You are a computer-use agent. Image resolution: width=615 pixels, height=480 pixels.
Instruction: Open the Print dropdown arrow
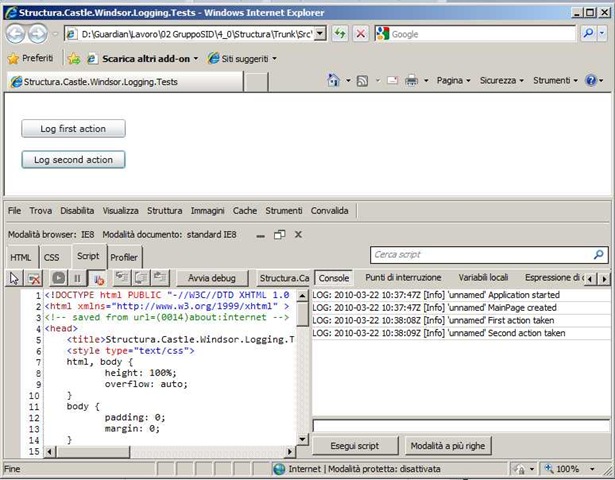426,81
